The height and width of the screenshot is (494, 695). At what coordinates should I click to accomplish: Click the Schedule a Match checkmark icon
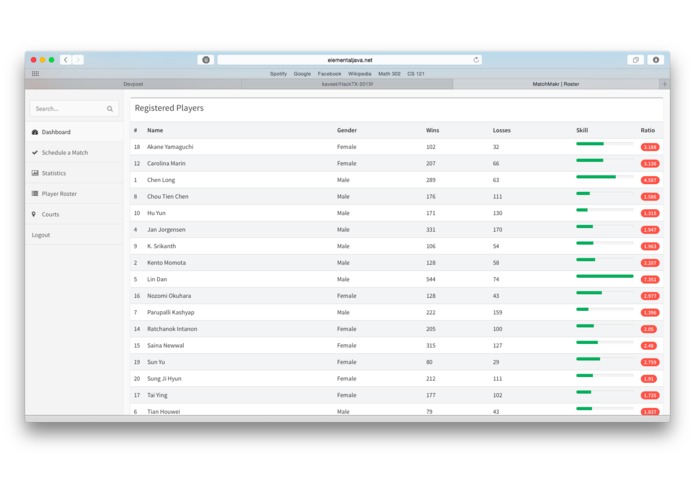pyautogui.click(x=35, y=152)
